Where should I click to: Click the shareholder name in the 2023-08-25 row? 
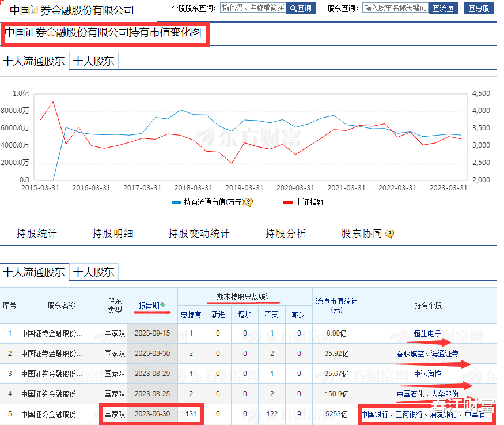52,394
